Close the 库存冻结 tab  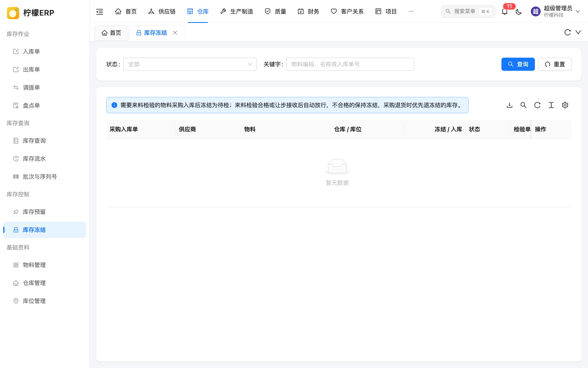click(175, 33)
